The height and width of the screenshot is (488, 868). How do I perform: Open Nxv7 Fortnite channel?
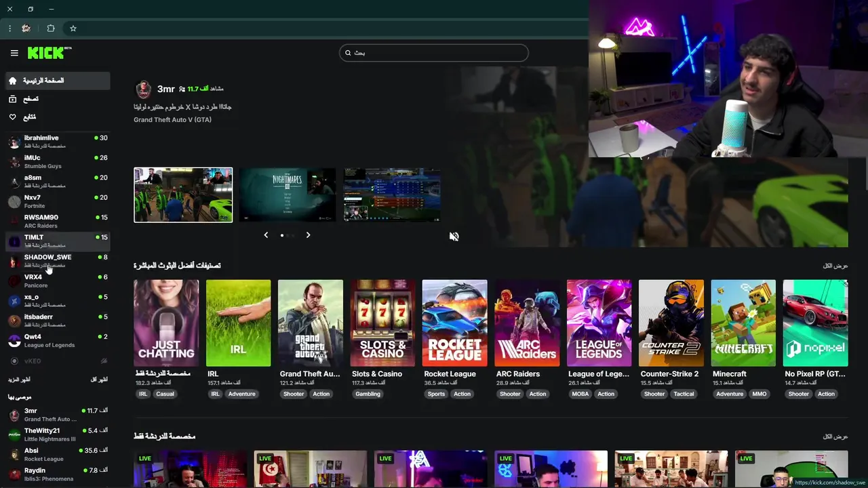click(58, 201)
